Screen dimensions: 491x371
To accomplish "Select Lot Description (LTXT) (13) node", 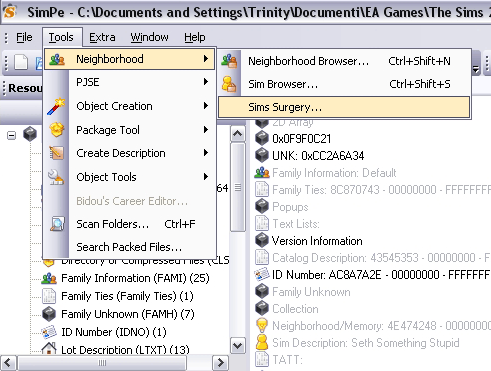I will (x=125, y=349).
